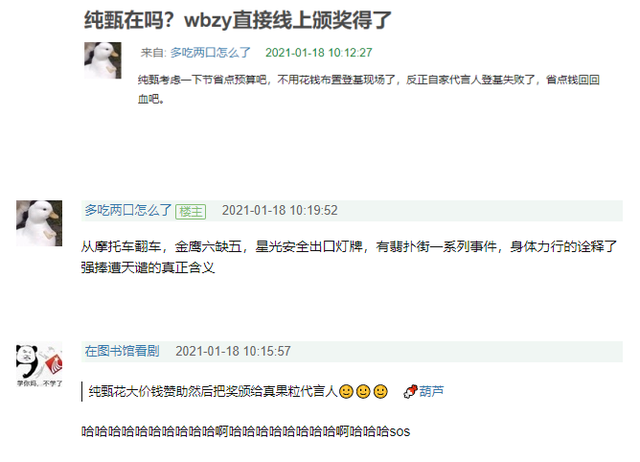
Task: Open the duck avatar under the post title
Action: [x=103, y=60]
